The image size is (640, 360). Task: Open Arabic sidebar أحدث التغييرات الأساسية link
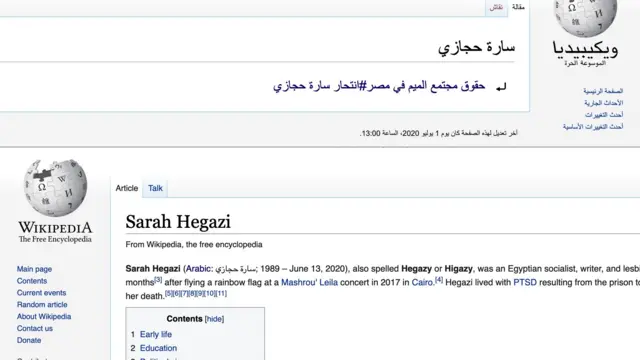pos(593,127)
